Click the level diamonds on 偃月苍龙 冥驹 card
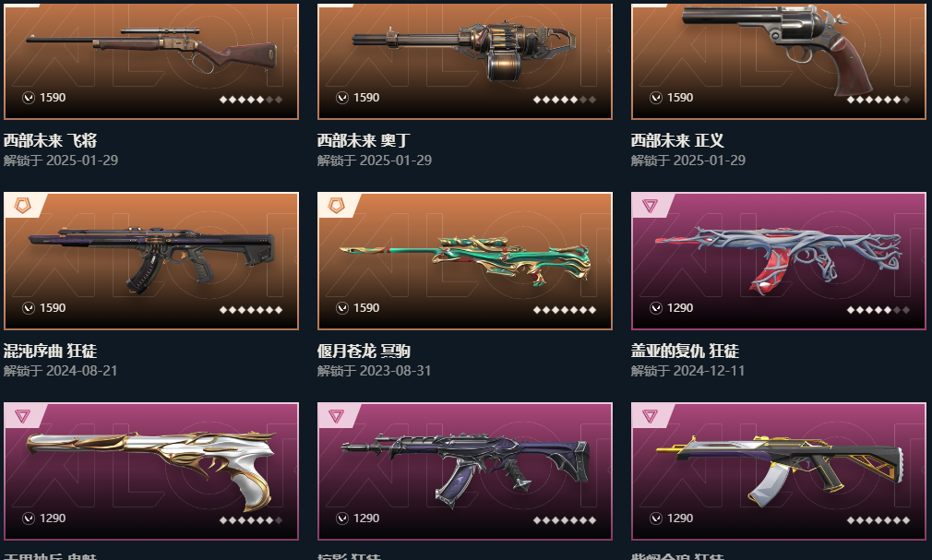 pyautogui.click(x=565, y=310)
